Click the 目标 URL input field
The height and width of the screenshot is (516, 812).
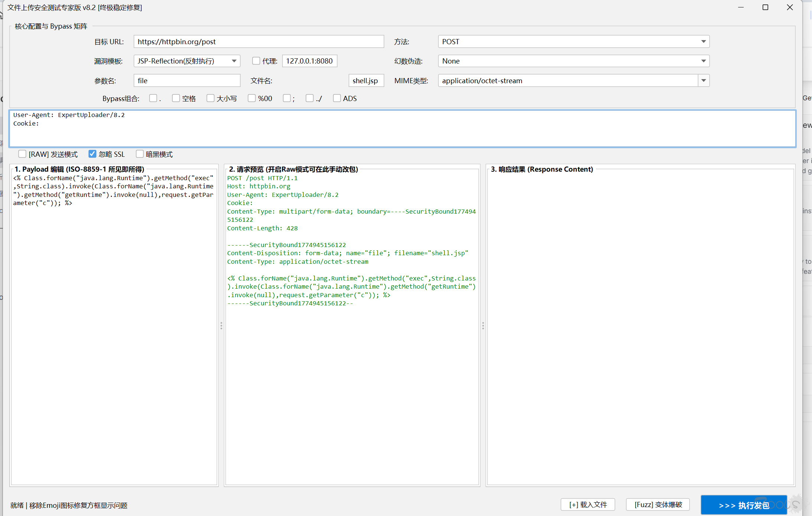[258, 42]
